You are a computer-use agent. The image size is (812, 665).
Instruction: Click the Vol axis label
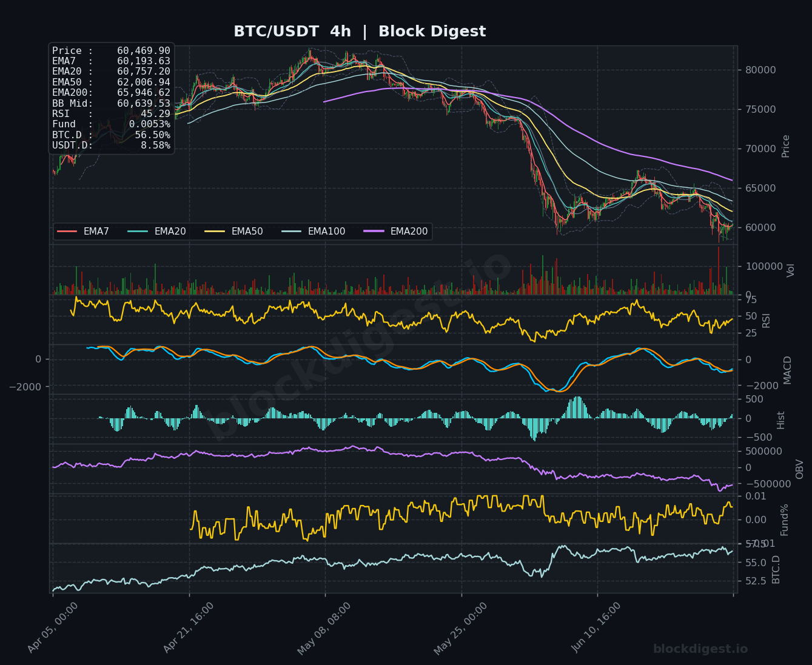(x=790, y=270)
